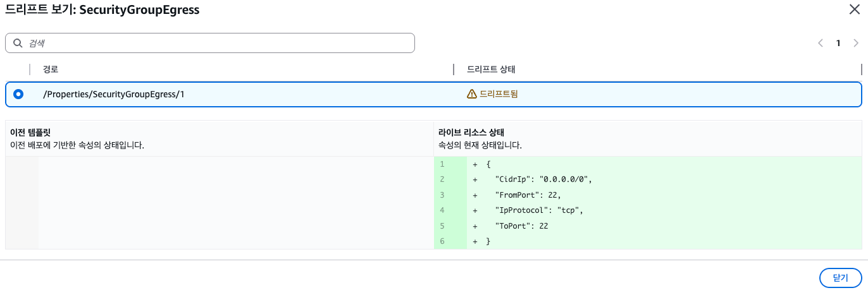Click the warning triangle icon beside 드리프트됨
868x295 pixels.
(x=471, y=94)
